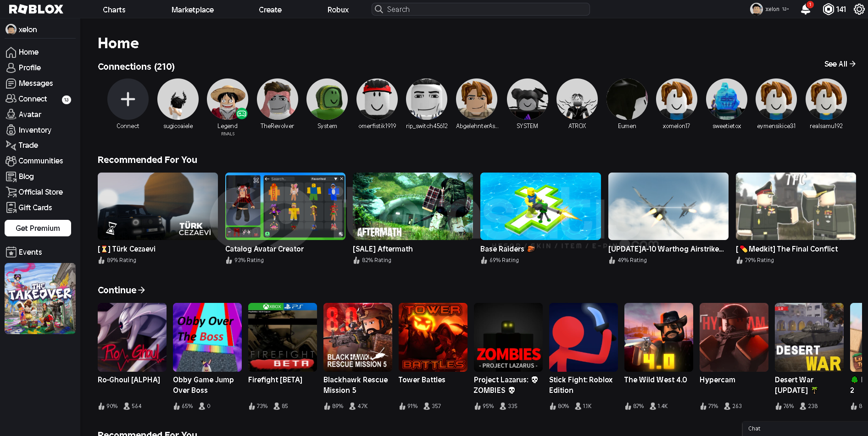
Task: Open Base Raiders game thumbnail
Action: (540, 206)
